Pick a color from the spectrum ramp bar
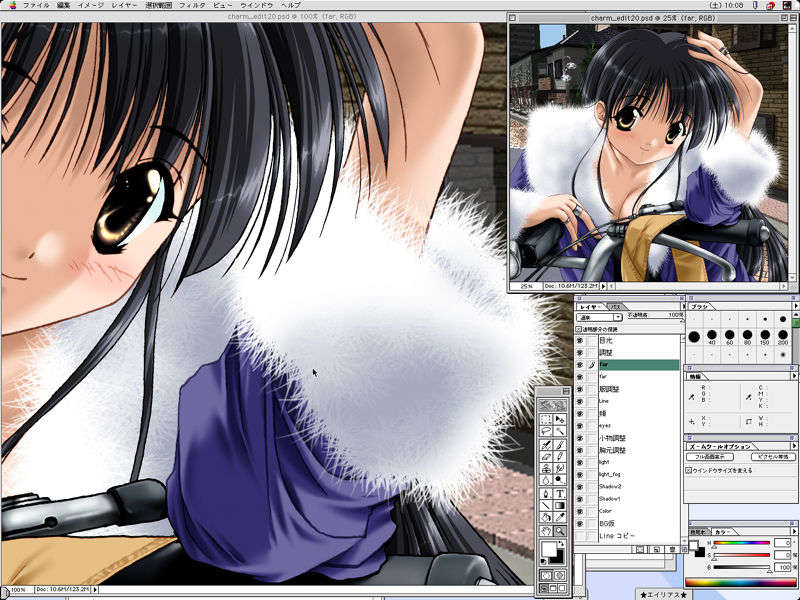The width and height of the screenshot is (800, 600). point(740,582)
